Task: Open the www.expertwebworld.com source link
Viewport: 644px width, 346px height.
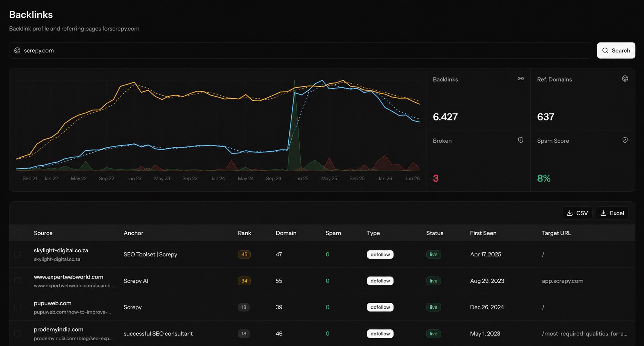Action: click(x=69, y=277)
